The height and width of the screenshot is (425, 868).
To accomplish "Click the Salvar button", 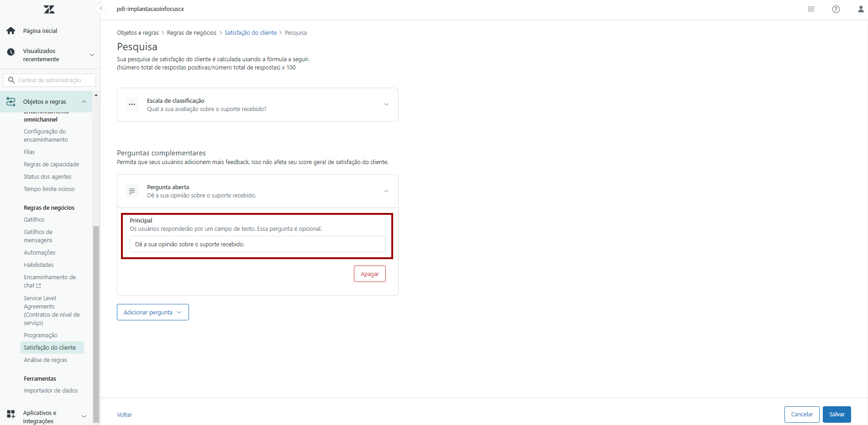I will (836, 414).
